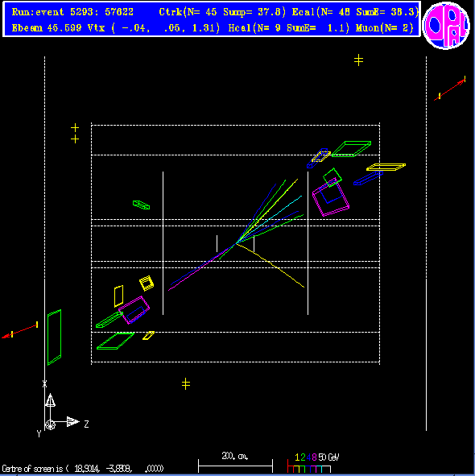Click the red arrow at lower left
Image resolution: width=475 pixels, height=476 pixels.
click(x=20, y=330)
